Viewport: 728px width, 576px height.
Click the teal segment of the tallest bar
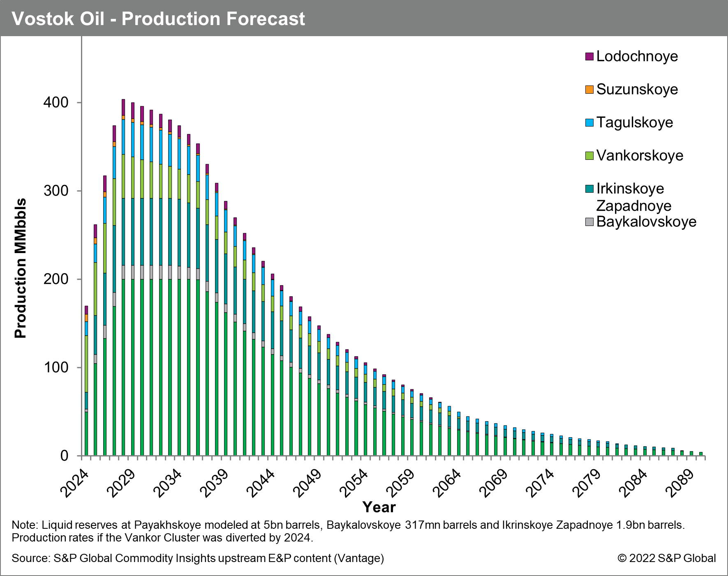click(x=123, y=232)
